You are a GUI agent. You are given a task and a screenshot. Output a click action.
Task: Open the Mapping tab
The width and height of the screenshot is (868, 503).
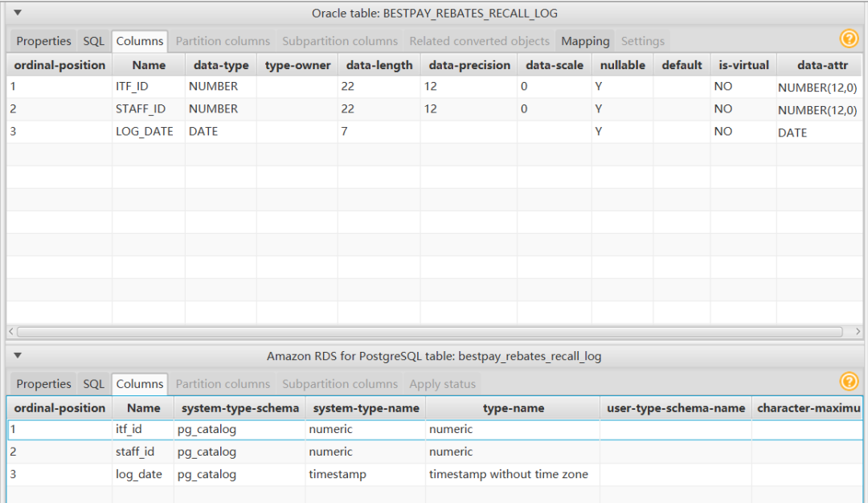(x=585, y=41)
